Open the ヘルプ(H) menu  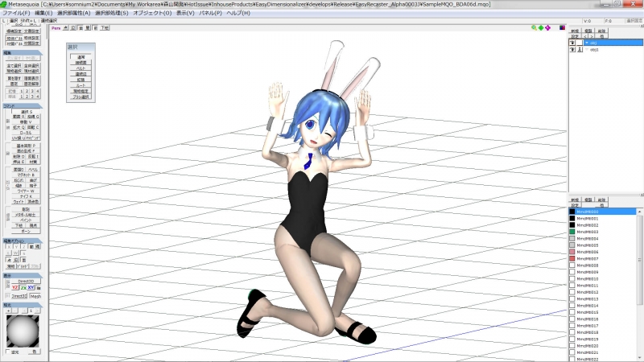[x=238, y=13]
